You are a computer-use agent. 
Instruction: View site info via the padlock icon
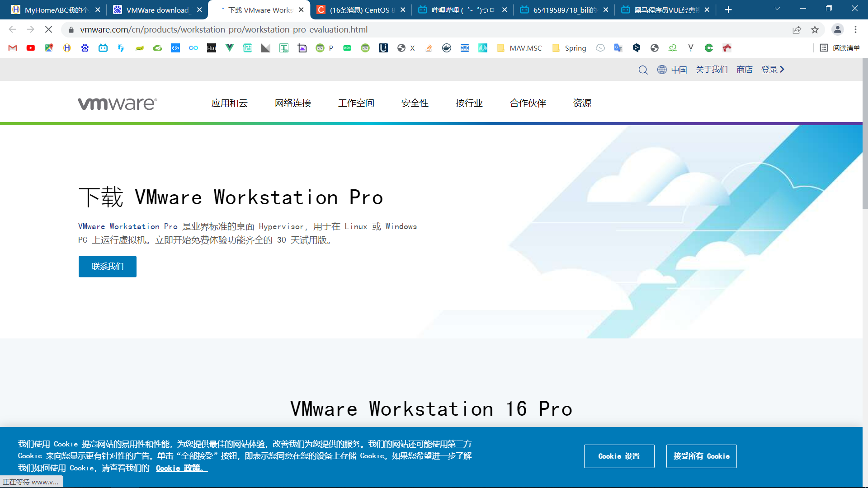(x=71, y=30)
